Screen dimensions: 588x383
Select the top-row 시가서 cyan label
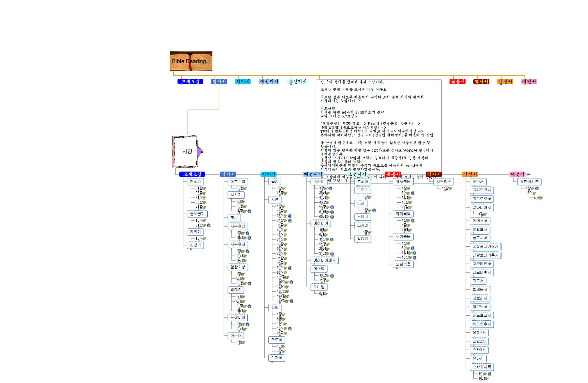tap(243, 81)
